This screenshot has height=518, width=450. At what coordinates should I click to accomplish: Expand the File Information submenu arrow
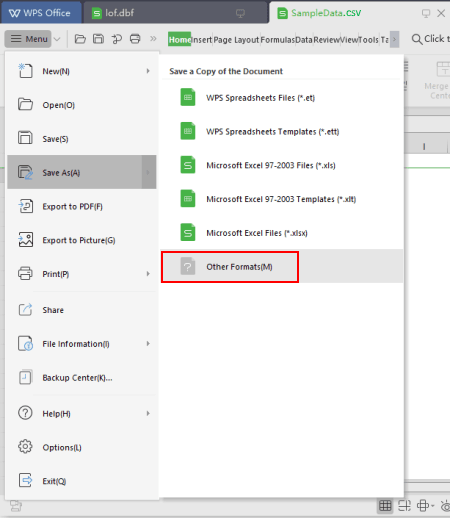(x=148, y=344)
